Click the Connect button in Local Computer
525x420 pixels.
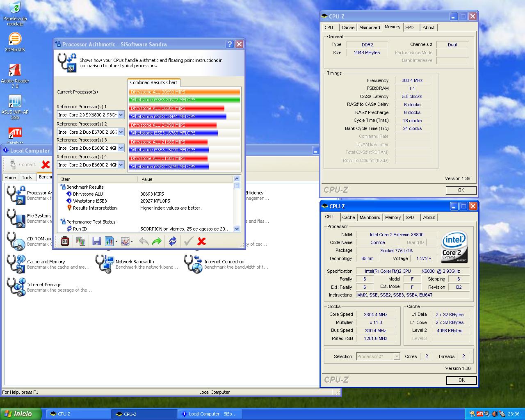[23, 164]
